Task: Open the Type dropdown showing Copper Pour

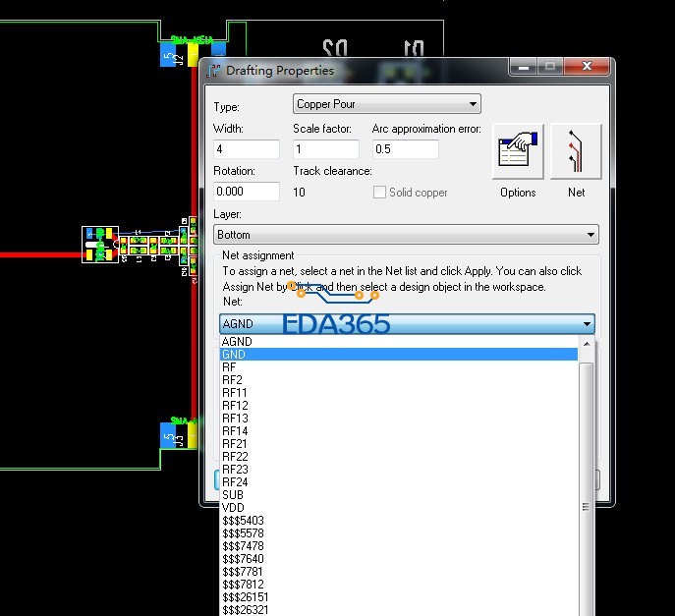Action: [386, 104]
